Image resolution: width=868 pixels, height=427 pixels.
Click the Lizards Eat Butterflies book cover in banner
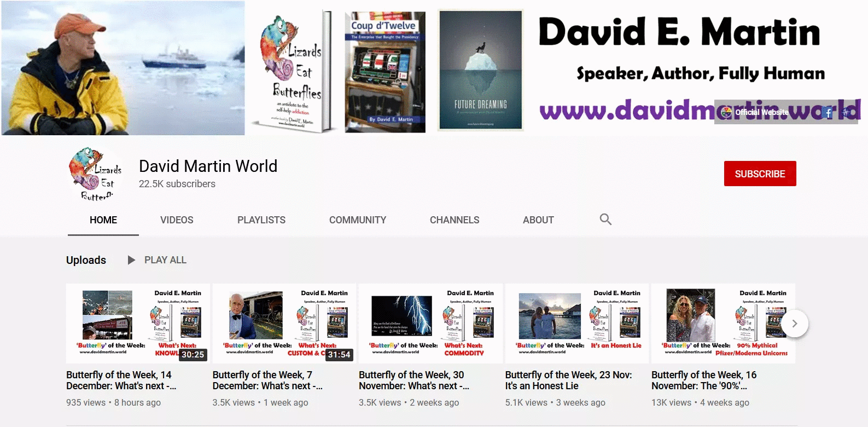click(293, 71)
